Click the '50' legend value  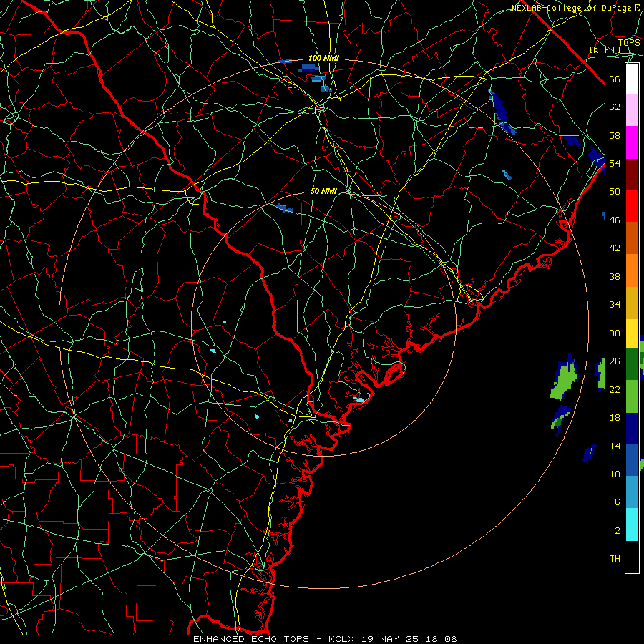tap(615, 191)
